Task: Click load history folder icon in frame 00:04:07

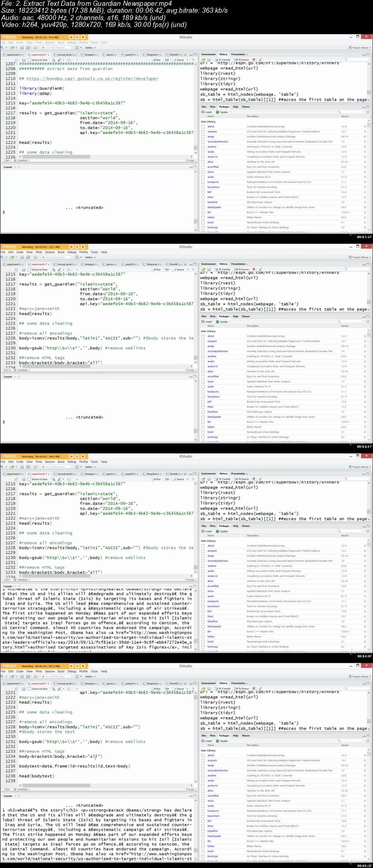Action: coord(204,479)
